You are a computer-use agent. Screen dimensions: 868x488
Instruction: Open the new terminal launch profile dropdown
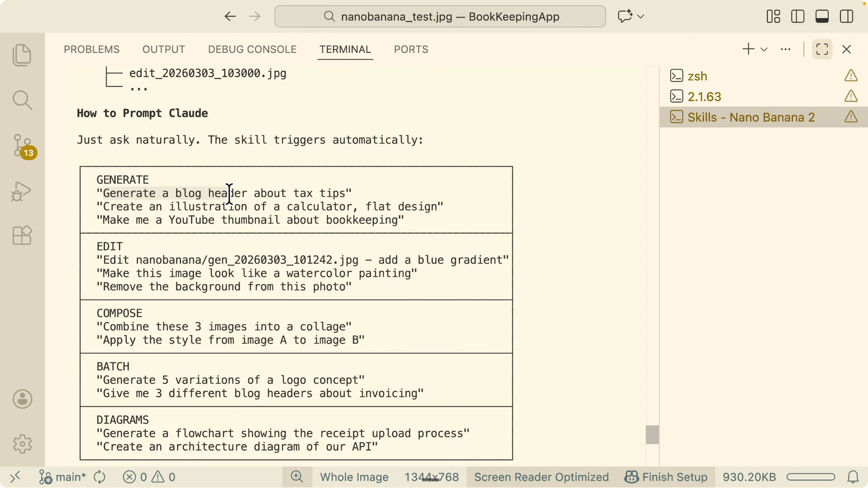764,49
